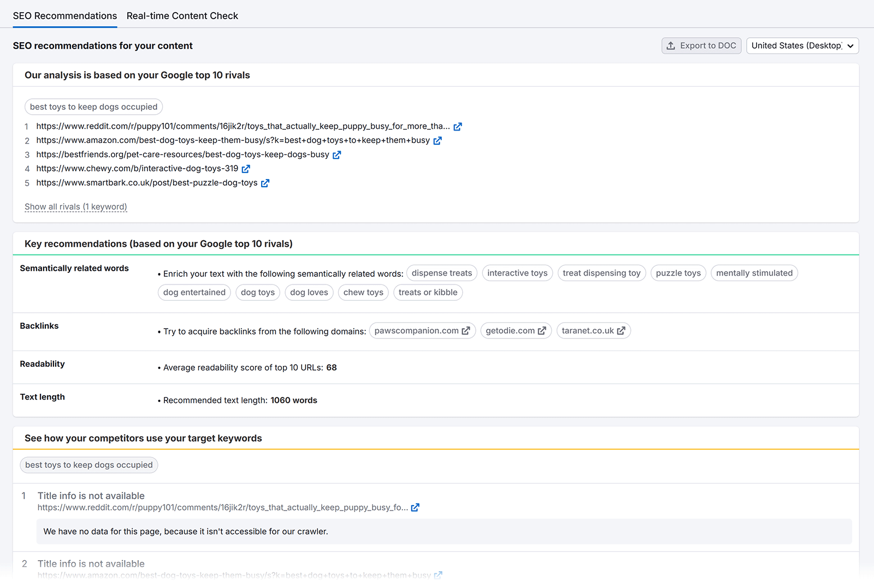Open smartbark.co.uk puzzle toys external link icon

pyautogui.click(x=265, y=183)
